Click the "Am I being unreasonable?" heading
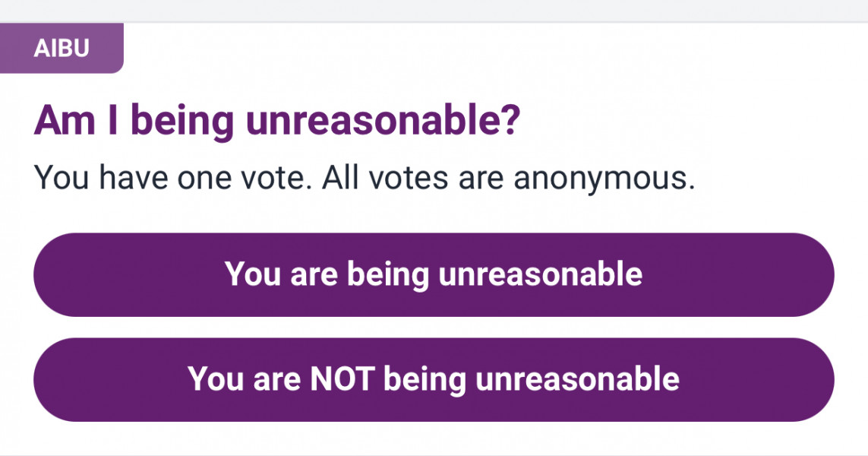868x456 pixels. 277,122
